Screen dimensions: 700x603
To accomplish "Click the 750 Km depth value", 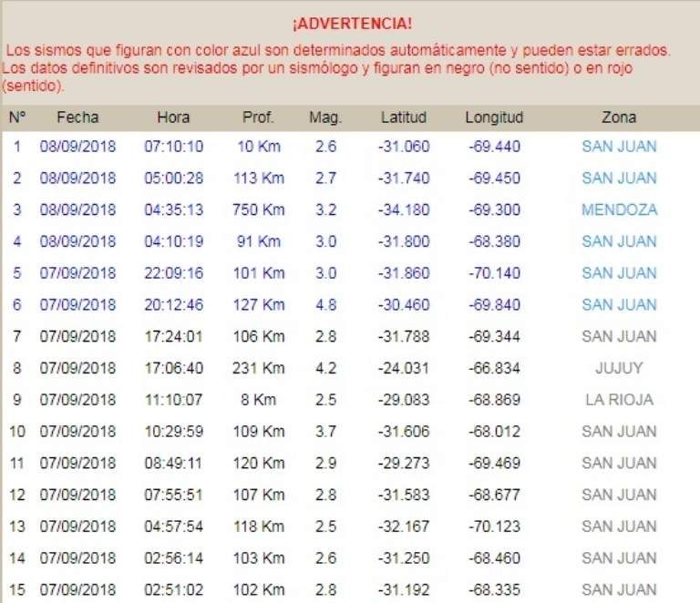I will pyautogui.click(x=258, y=210).
